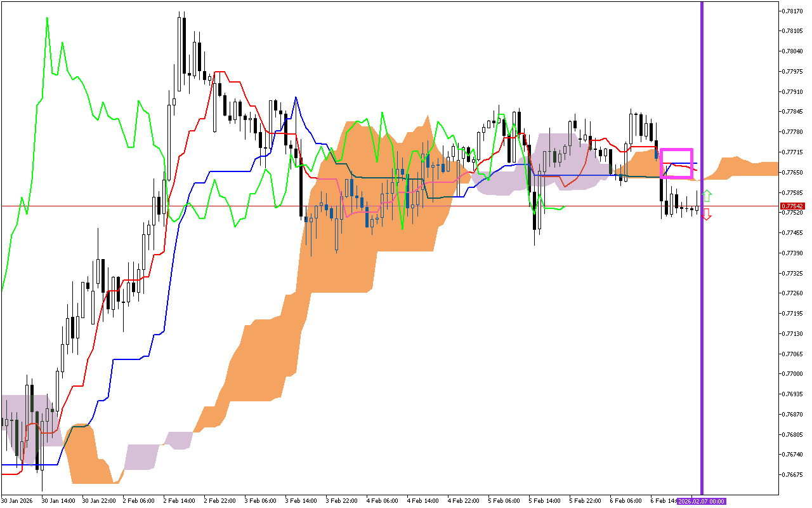The width and height of the screenshot is (812, 508).
Task: Click the 0.76675 price axis label
Action: pos(793,474)
